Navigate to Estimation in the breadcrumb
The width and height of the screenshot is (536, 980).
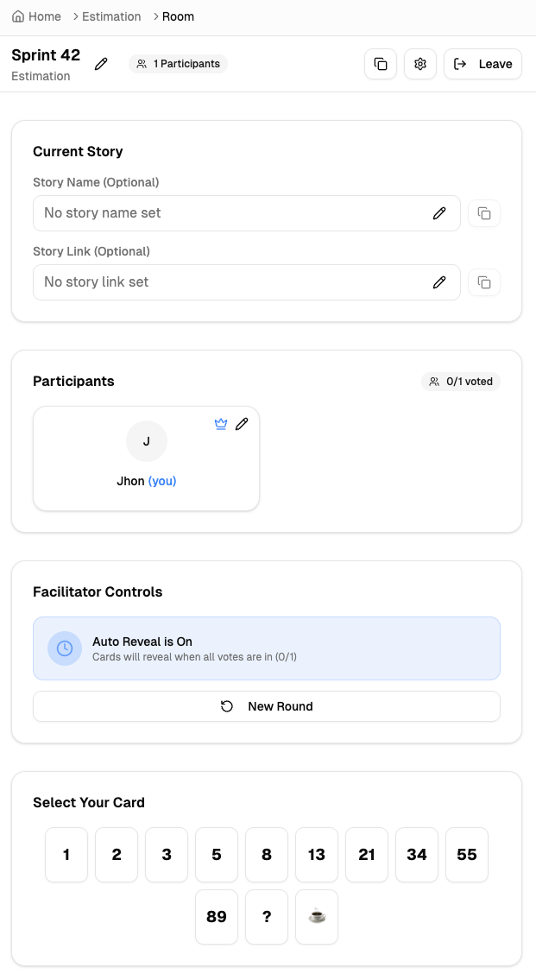point(111,16)
